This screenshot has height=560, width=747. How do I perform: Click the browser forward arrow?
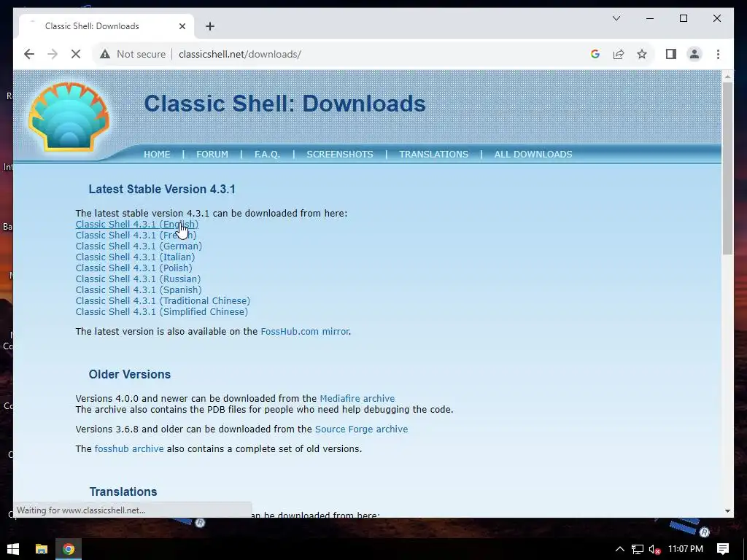tap(53, 54)
